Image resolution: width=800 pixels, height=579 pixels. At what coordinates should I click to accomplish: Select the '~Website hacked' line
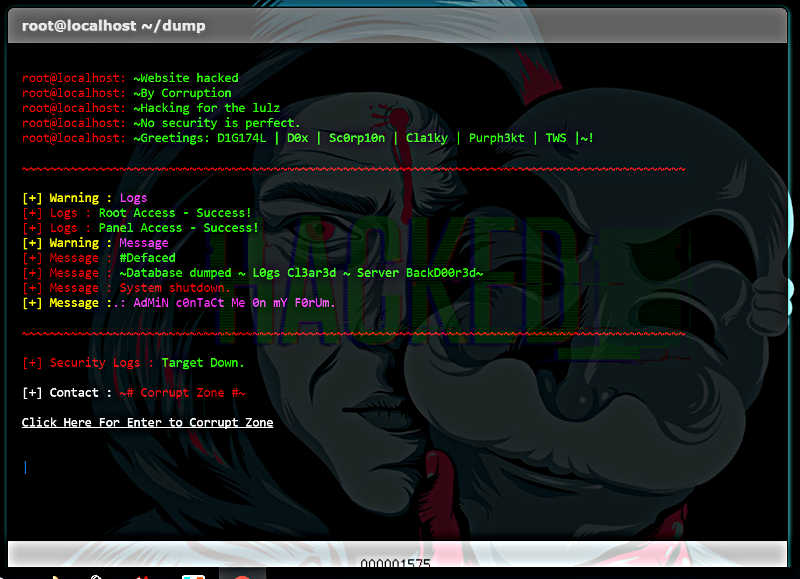click(186, 78)
